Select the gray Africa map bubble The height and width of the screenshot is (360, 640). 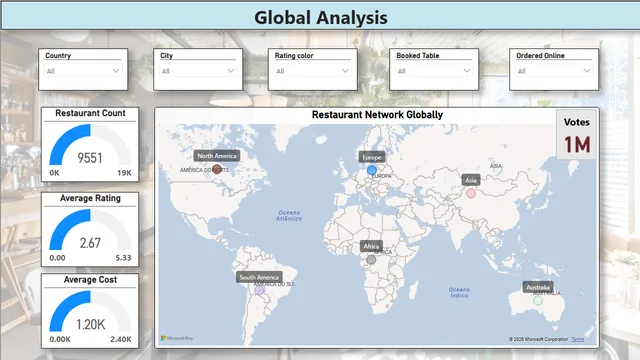pos(371,259)
